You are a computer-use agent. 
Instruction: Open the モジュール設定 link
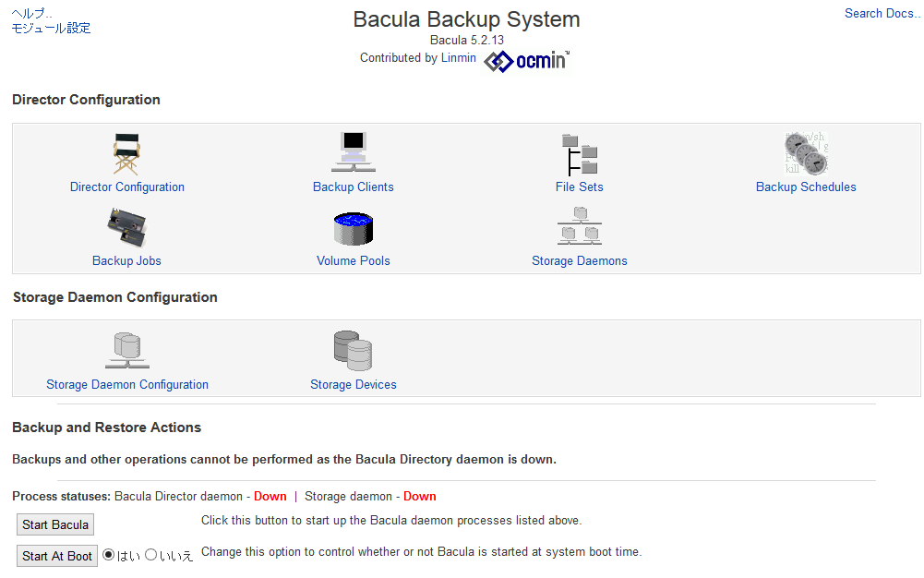coord(52,28)
